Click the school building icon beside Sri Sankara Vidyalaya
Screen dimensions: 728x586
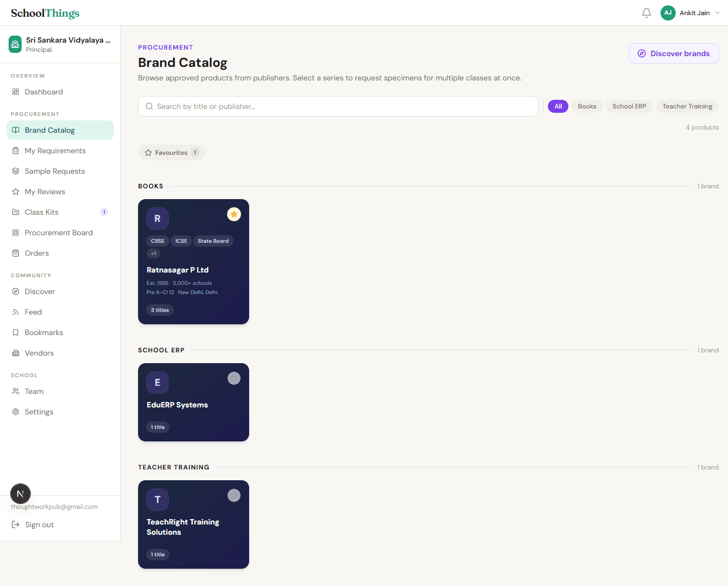tap(15, 44)
